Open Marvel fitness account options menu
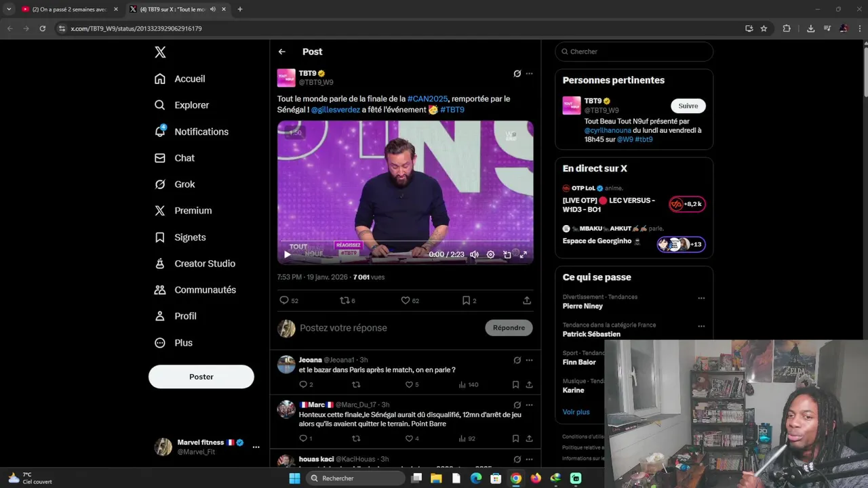868x488 pixels. tap(256, 447)
